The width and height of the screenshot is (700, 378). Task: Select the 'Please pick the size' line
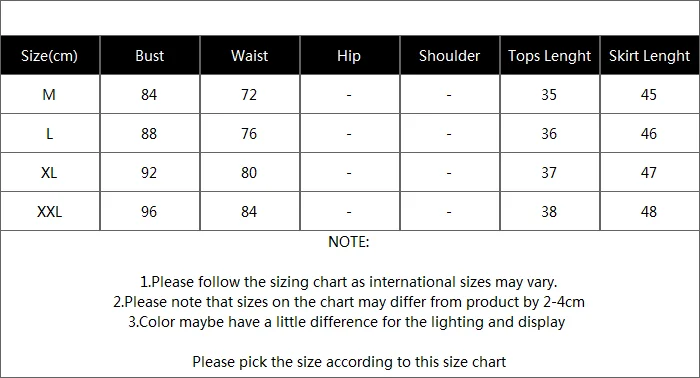click(349, 361)
